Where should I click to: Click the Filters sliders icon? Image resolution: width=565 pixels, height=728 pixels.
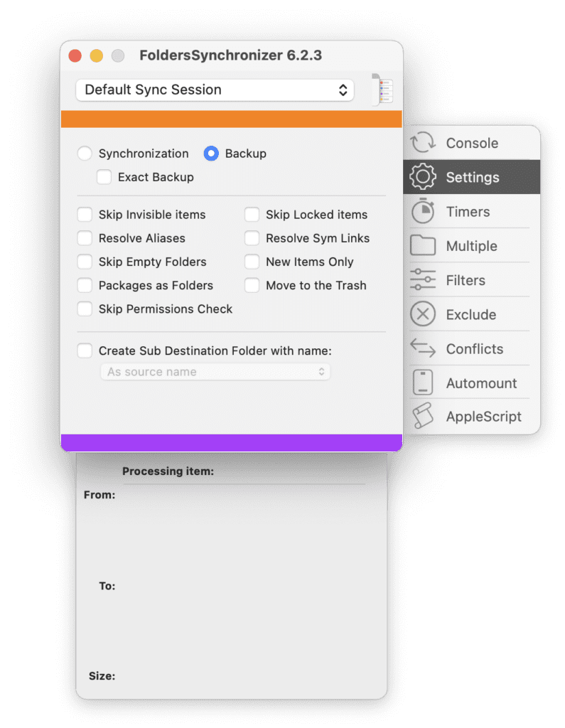coord(422,279)
